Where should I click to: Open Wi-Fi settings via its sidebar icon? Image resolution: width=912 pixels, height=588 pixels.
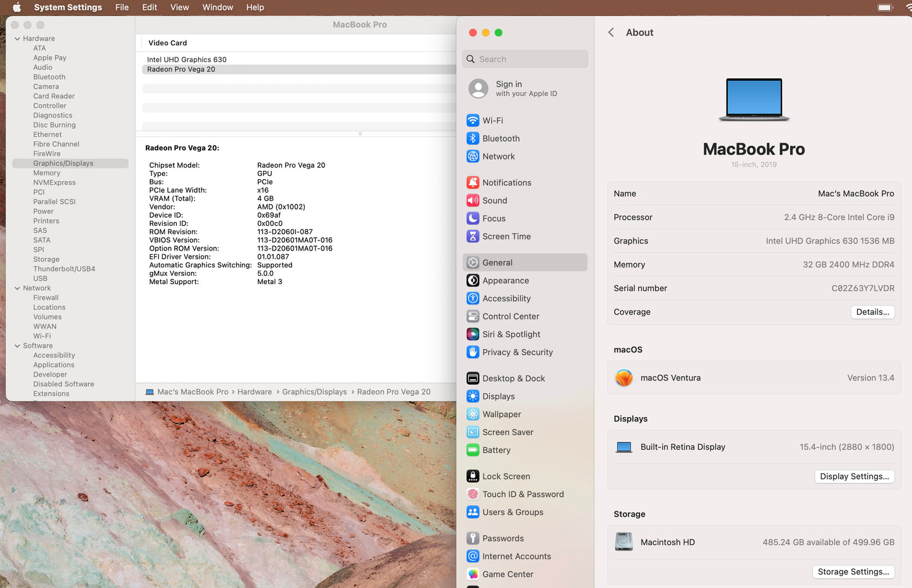[x=473, y=121]
